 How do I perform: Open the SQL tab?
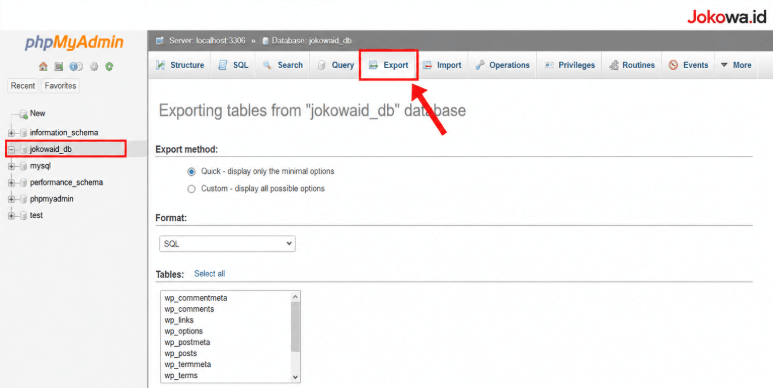click(233, 65)
